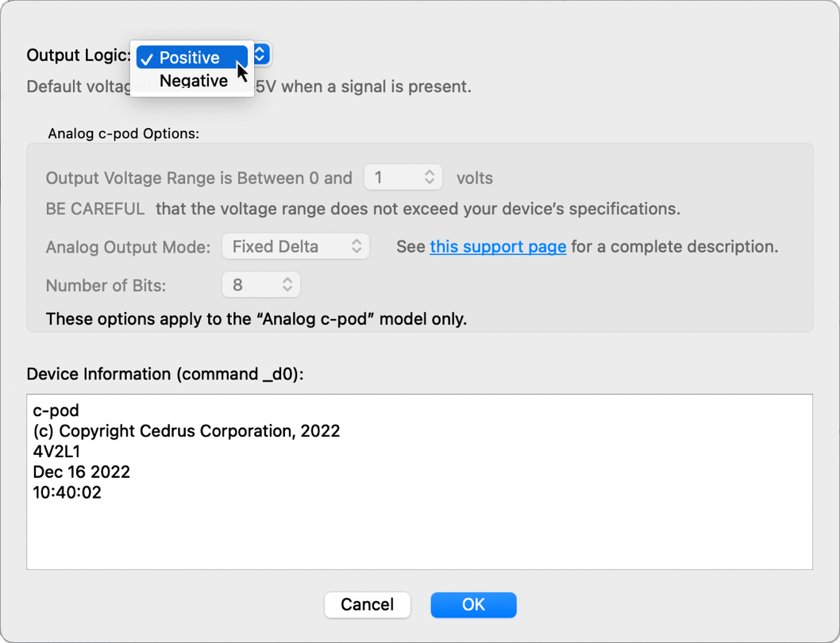Open the Number of Bits dropdown

point(261,284)
